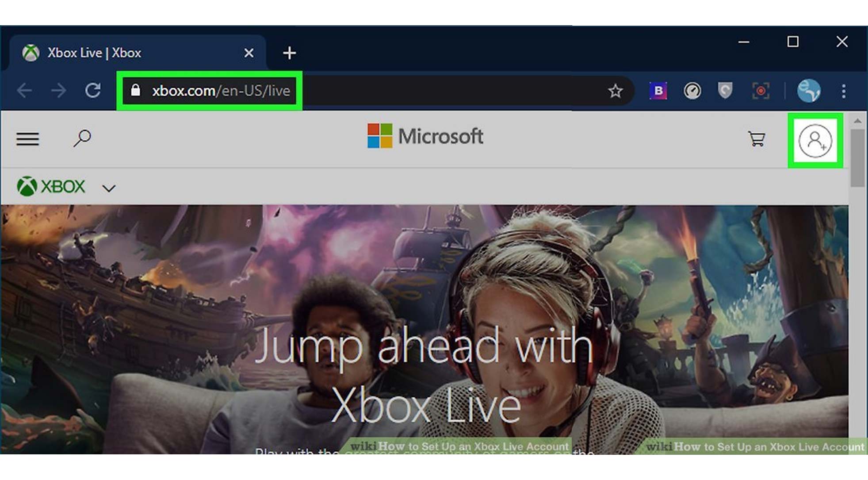
Task: Open the purple B extension
Action: coord(658,91)
